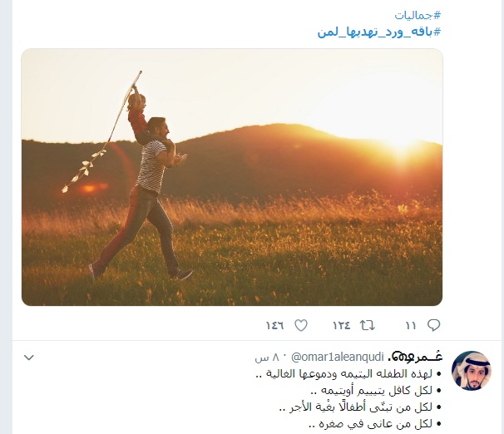Click the line لكل من تبنّى أطفالًا
This screenshot has height=434, width=504.
click(360, 407)
